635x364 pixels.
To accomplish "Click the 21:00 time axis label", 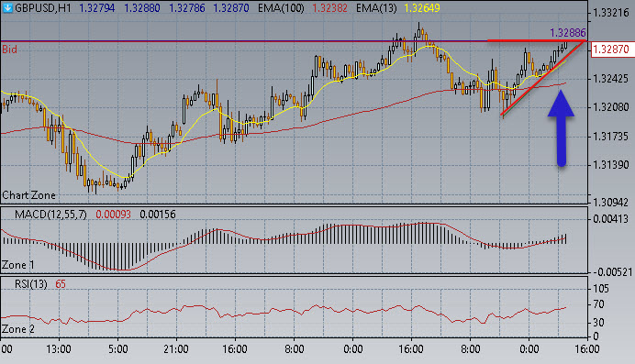I will tap(176, 349).
